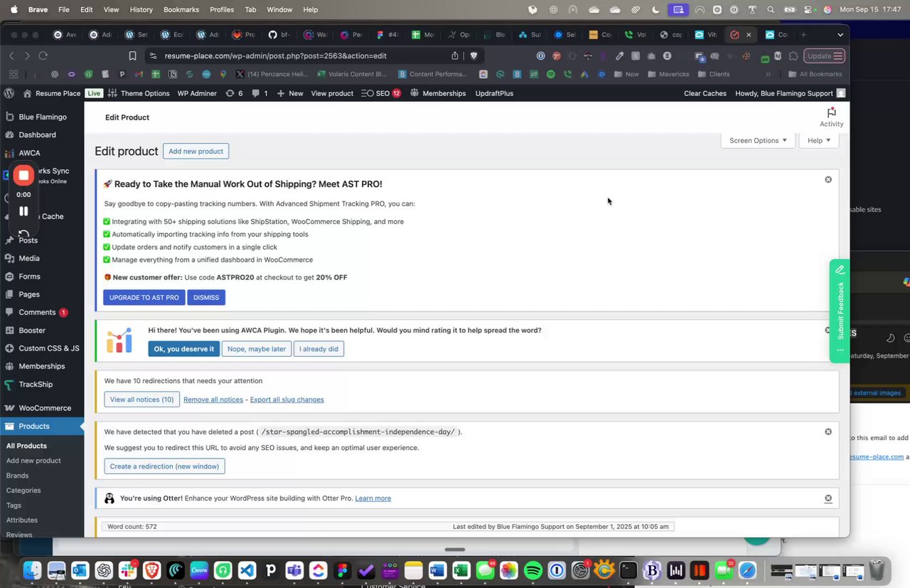The height and width of the screenshot is (588, 910).
Task: Click the address bar URL field
Action: 306,55
